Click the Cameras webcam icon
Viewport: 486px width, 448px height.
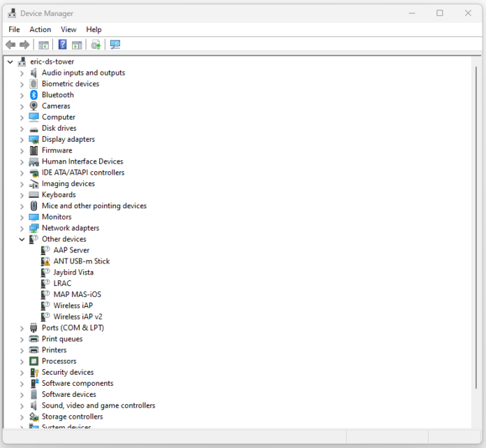click(34, 106)
